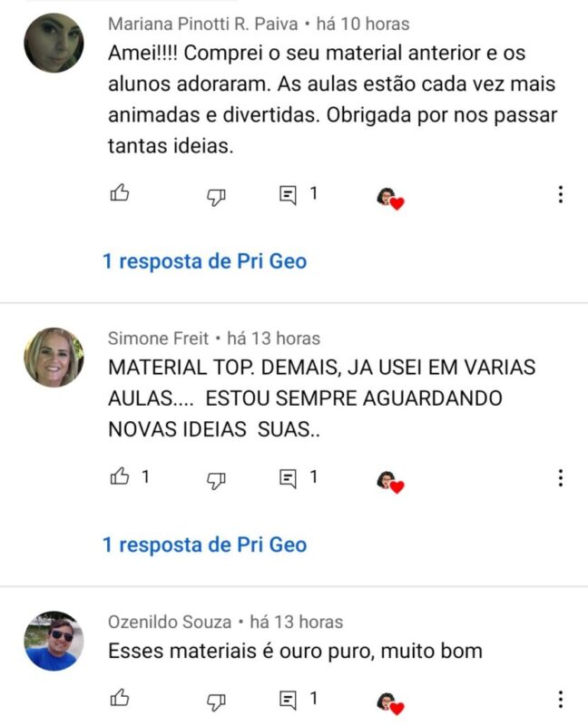Like Mariana Pinotti R. Paiva's comment
The width and height of the screenshot is (588, 726).
point(120,192)
